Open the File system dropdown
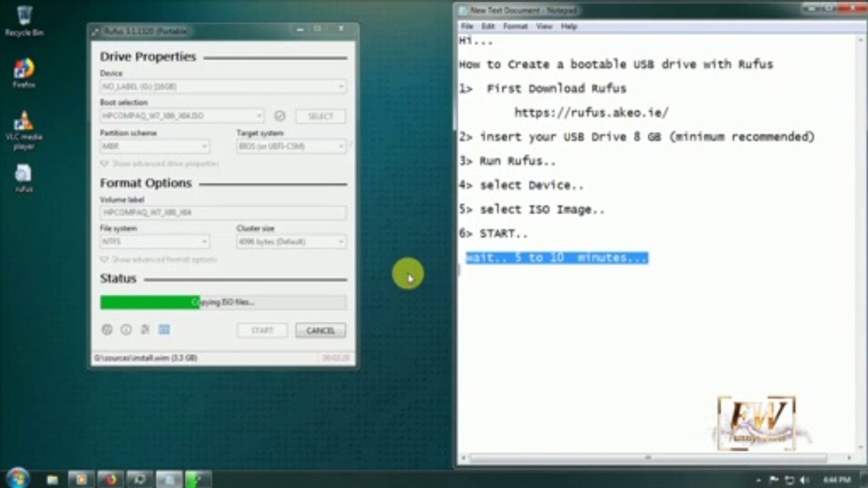The width and height of the screenshot is (868, 488). tap(155, 241)
